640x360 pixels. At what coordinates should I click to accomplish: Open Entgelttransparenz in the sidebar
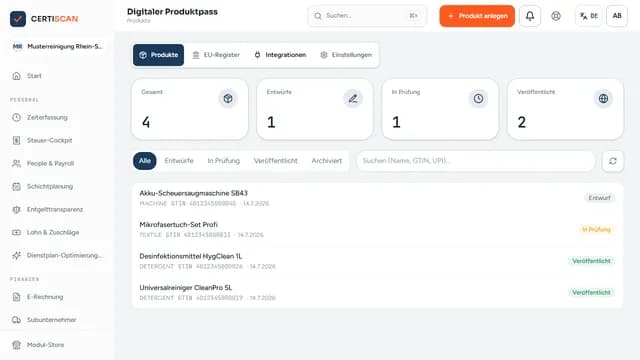coord(57,209)
